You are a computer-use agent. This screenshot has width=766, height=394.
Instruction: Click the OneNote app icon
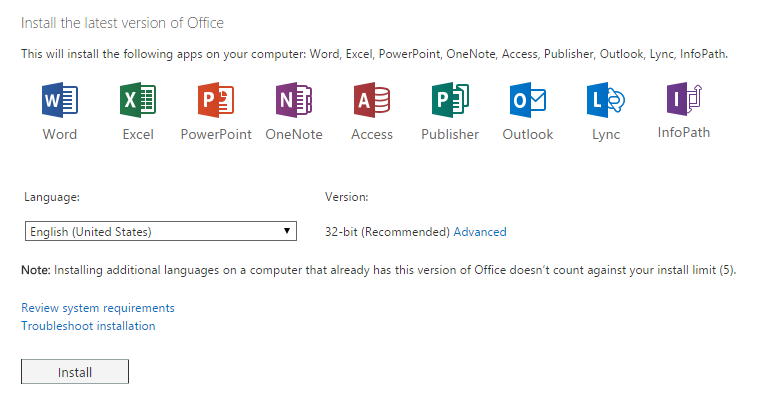tap(294, 100)
